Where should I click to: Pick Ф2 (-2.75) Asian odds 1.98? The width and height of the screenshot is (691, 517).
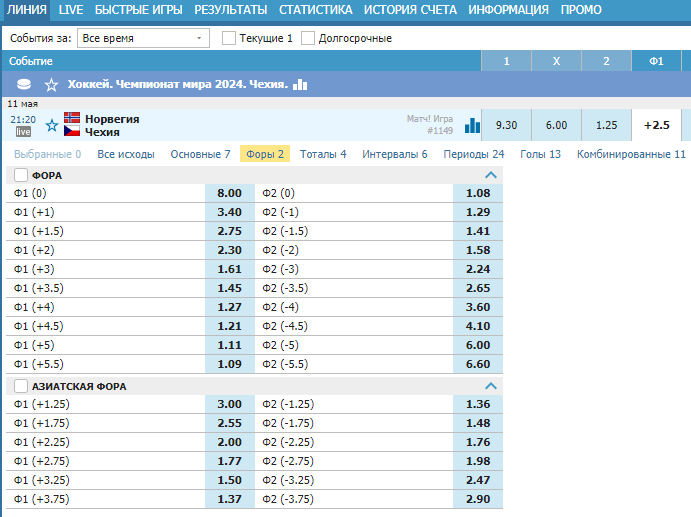(478, 461)
